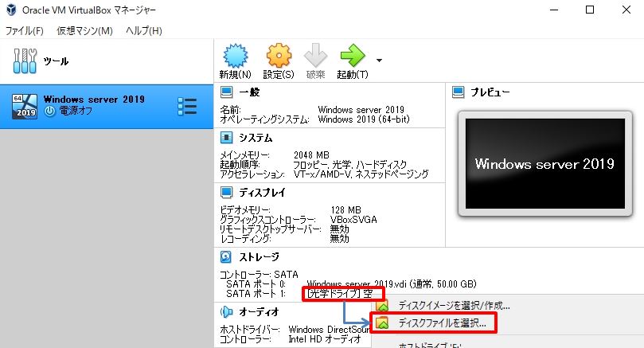Choose ディスクイメージを選択/作成... menu item

[x=455, y=306]
